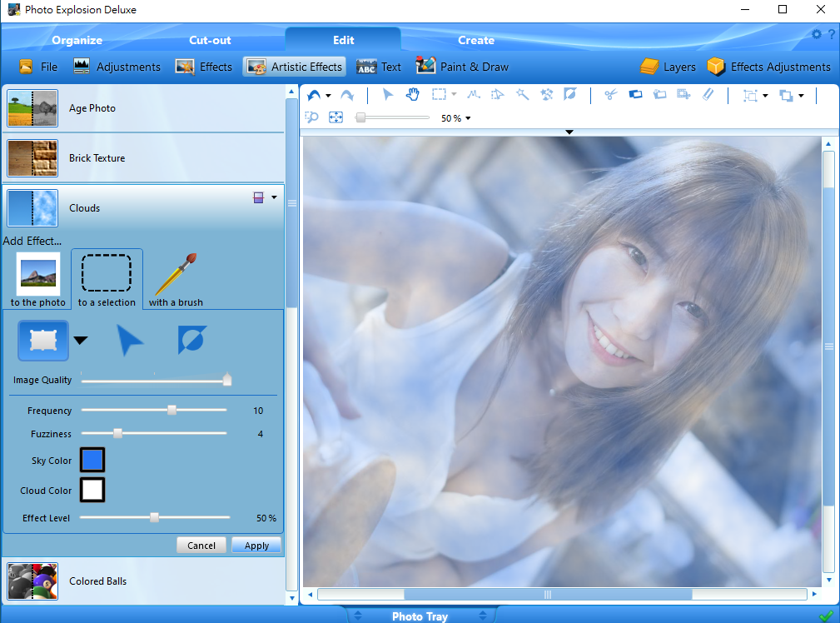
Task: Click the fit-image-to-window icon
Action: click(336, 117)
